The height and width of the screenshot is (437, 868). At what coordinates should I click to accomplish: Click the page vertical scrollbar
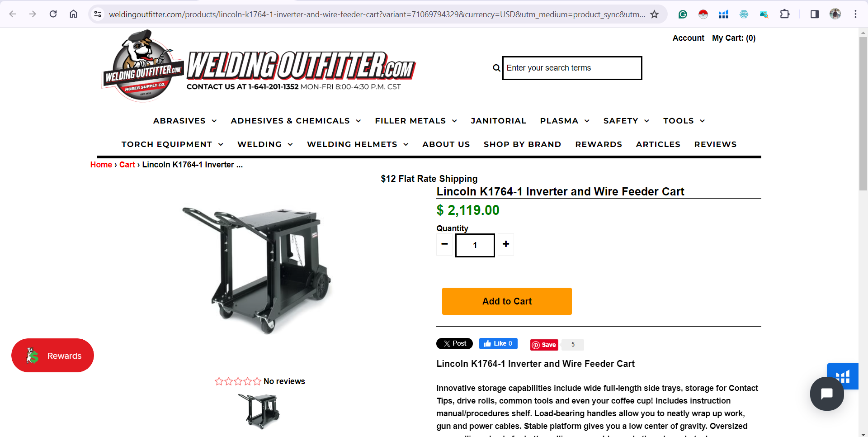[x=863, y=113]
